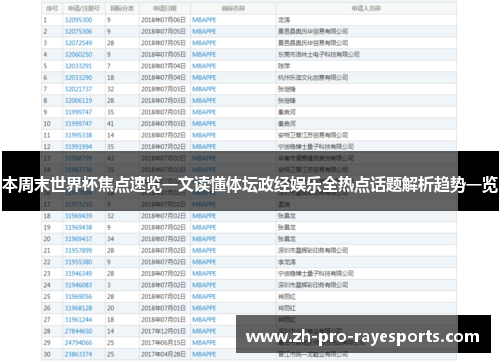
Task: Click MBAPPE trademark link in row 11
Action: [204, 135]
